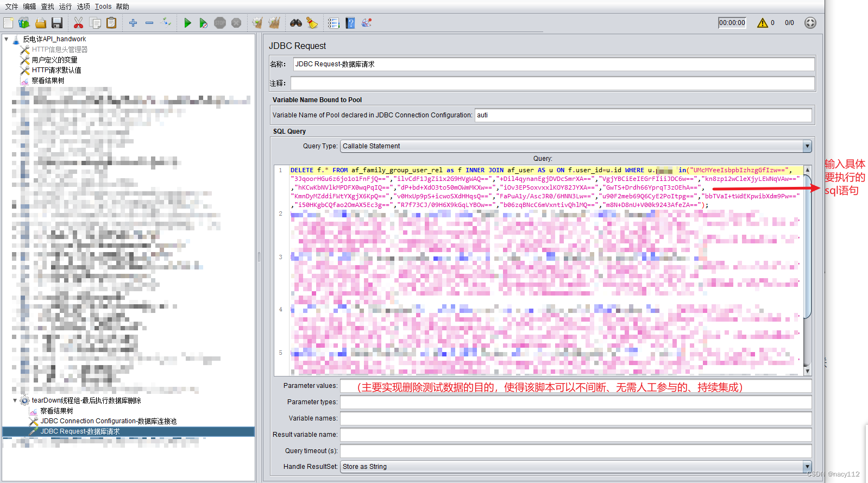This screenshot has width=868, height=483.
Task: Start the test with green play icon
Action: (x=187, y=23)
